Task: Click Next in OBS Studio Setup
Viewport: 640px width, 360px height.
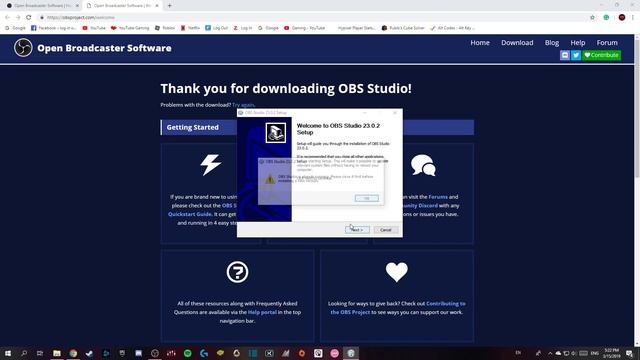Action: [357, 230]
